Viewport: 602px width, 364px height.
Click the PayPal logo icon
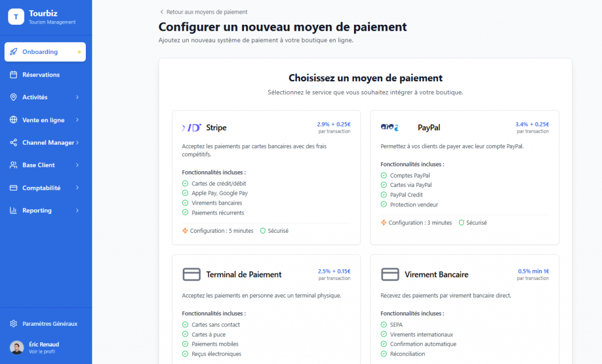(x=390, y=128)
